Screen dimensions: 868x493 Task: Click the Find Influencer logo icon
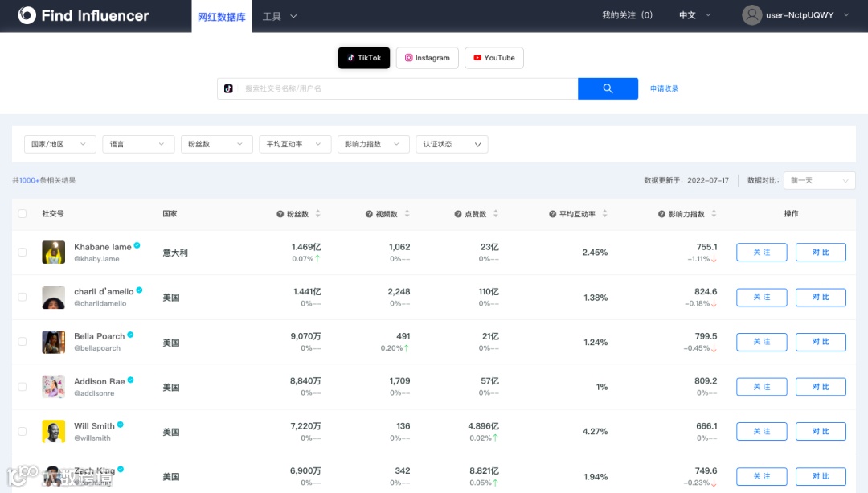pyautogui.click(x=27, y=15)
